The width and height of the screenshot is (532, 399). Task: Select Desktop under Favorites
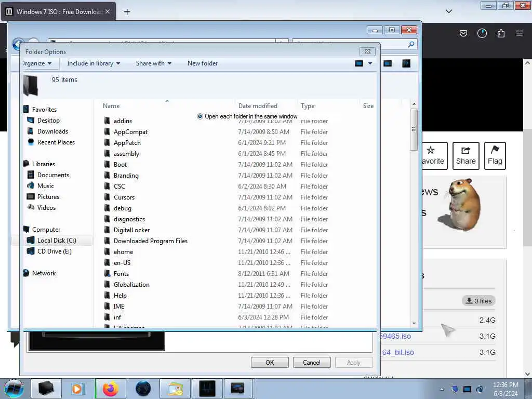point(48,121)
